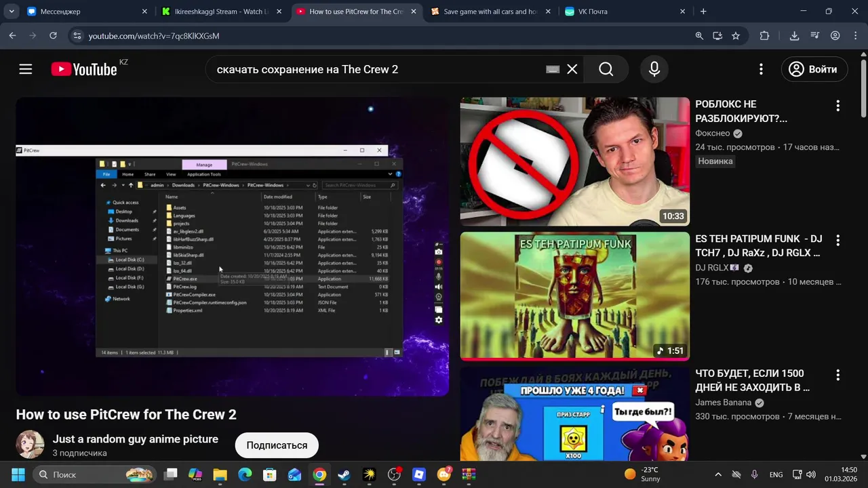Click the video player to pause
Screen dimensions: 868x488
point(232,247)
